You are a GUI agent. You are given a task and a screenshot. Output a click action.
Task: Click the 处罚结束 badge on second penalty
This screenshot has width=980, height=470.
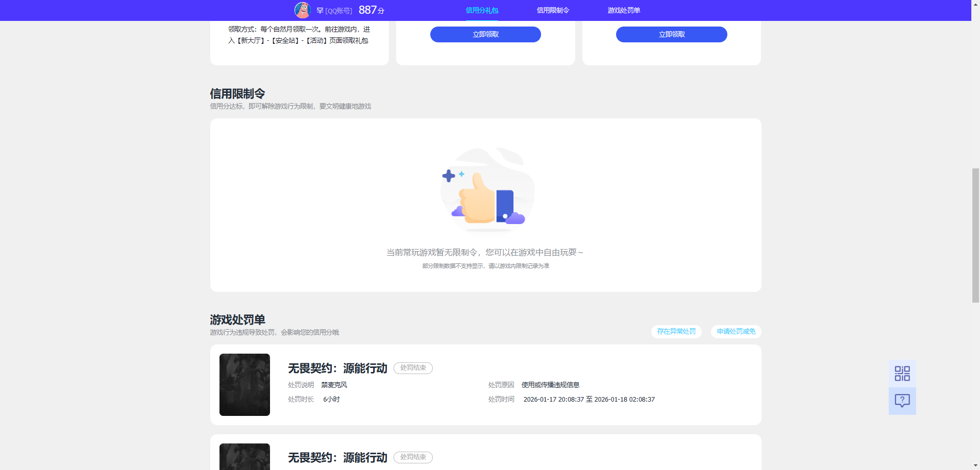(413, 457)
